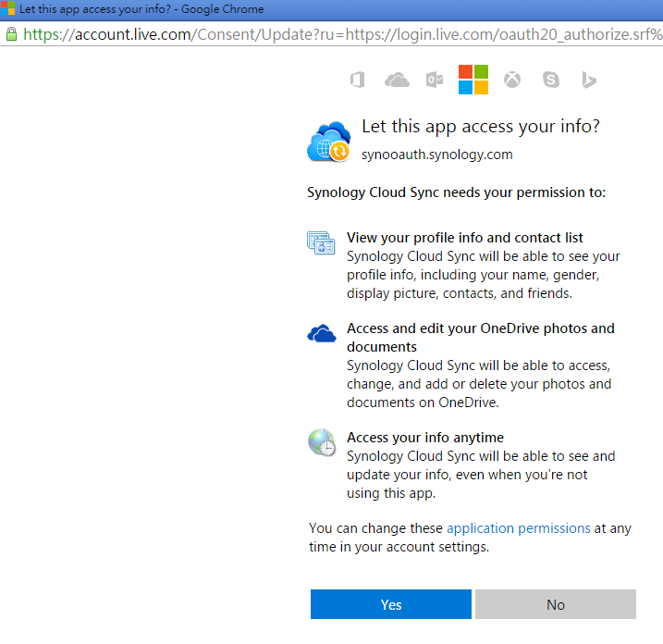
Task: Click the Bing icon in header
Action: pyautogui.click(x=588, y=80)
